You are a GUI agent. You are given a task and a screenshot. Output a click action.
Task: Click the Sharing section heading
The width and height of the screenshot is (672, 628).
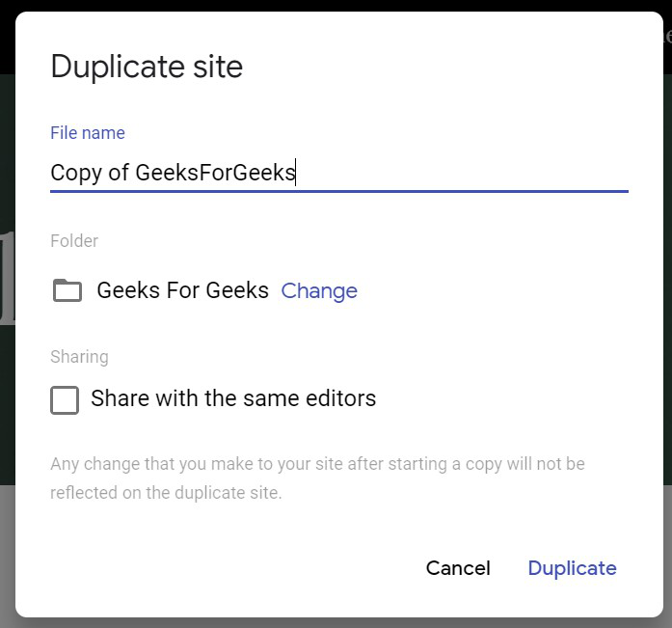click(x=79, y=357)
